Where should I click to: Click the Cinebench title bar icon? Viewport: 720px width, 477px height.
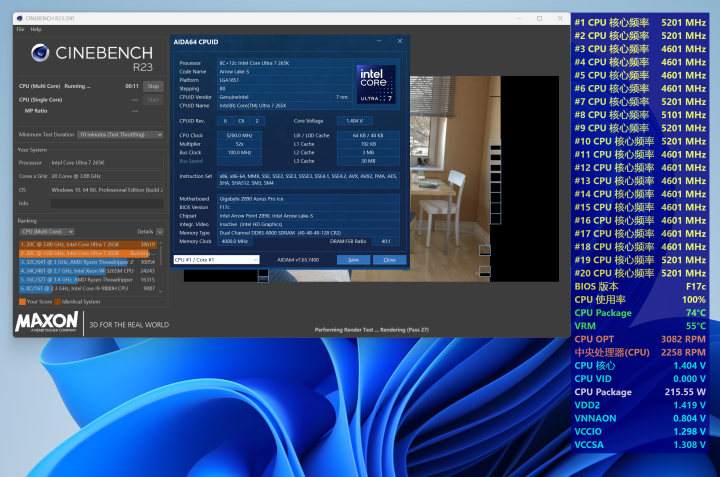point(20,18)
